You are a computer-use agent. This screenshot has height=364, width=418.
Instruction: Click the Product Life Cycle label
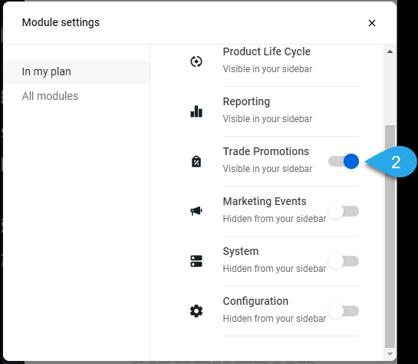[266, 52]
